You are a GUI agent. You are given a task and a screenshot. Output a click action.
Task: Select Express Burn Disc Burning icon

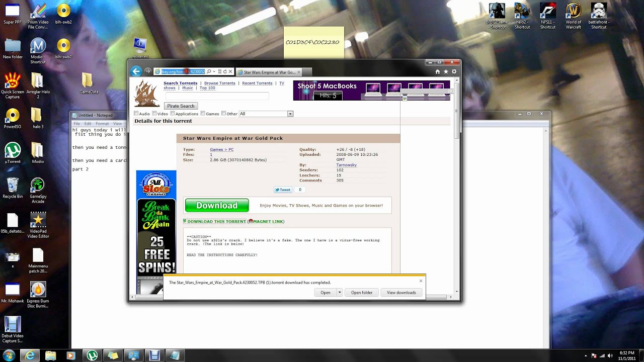point(38,295)
